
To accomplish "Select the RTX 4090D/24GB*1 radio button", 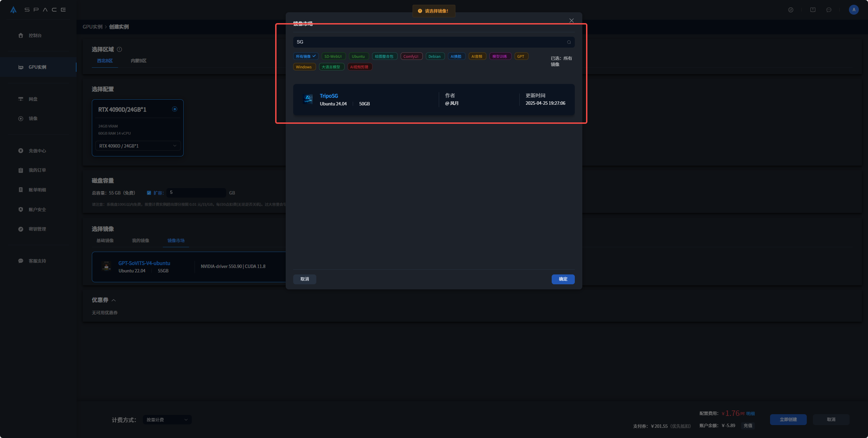I will [174, 109].
